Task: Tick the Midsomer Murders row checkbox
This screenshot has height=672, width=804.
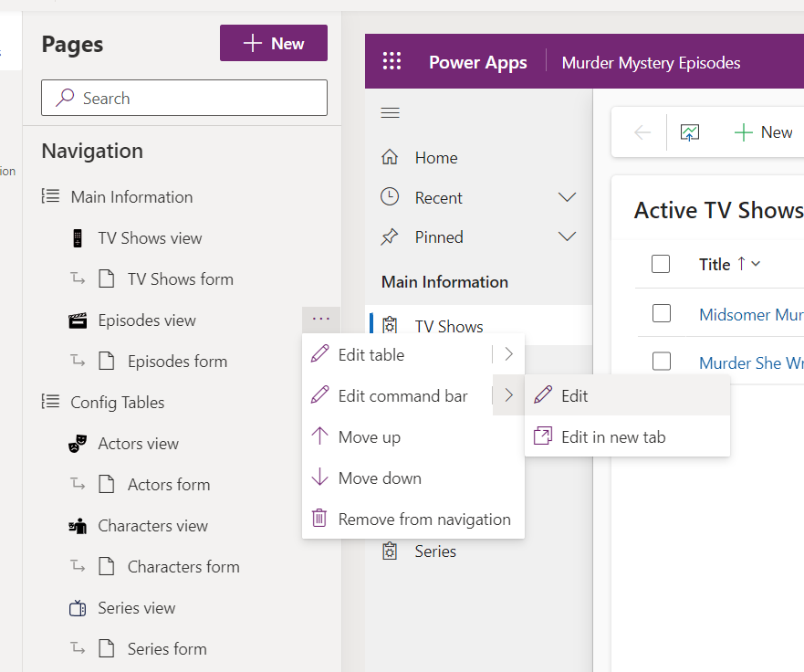Action: tap(662, 313)
